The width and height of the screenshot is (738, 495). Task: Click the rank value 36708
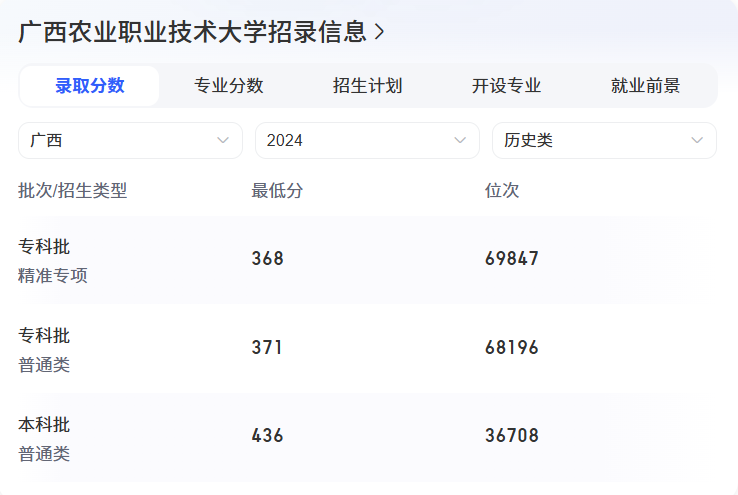512,436
